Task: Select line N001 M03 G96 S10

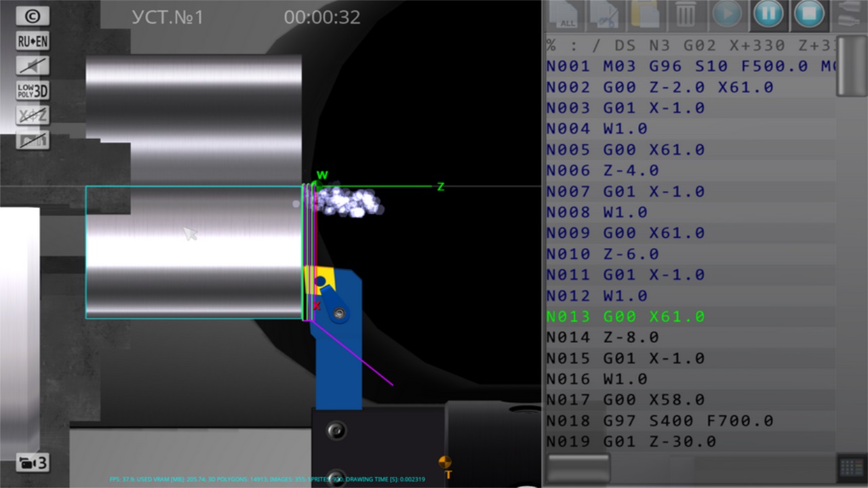Action: pos(690,66)
